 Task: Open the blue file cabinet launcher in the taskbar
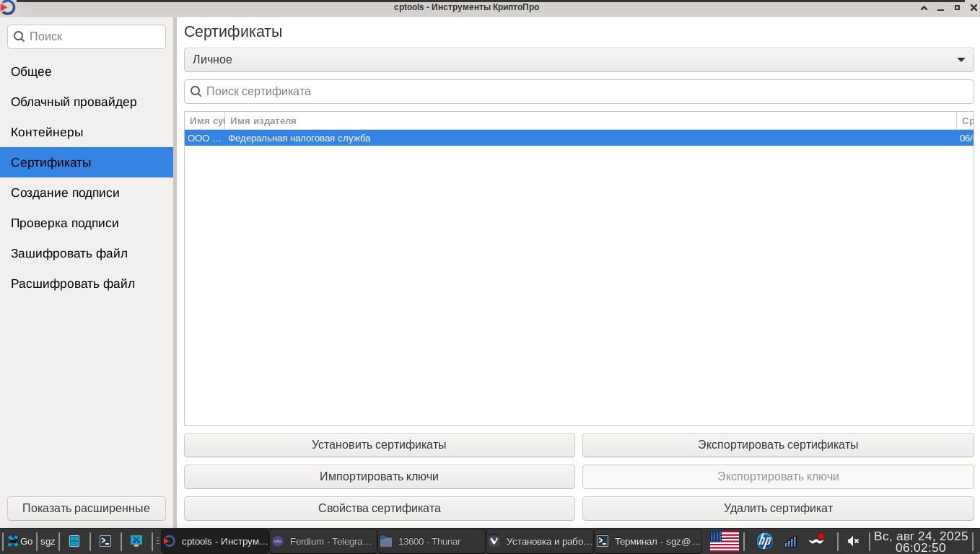click(x=74, y=541)
